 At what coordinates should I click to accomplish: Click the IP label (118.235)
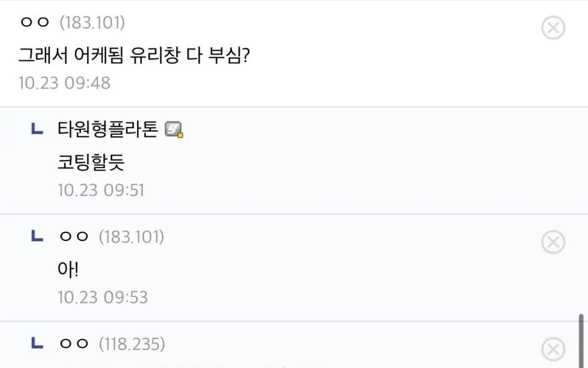point(132,344)
